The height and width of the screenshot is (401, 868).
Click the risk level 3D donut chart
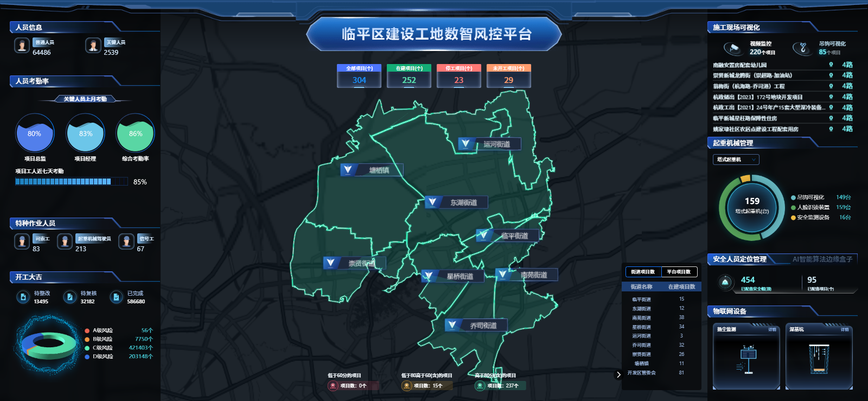point(49,345)
